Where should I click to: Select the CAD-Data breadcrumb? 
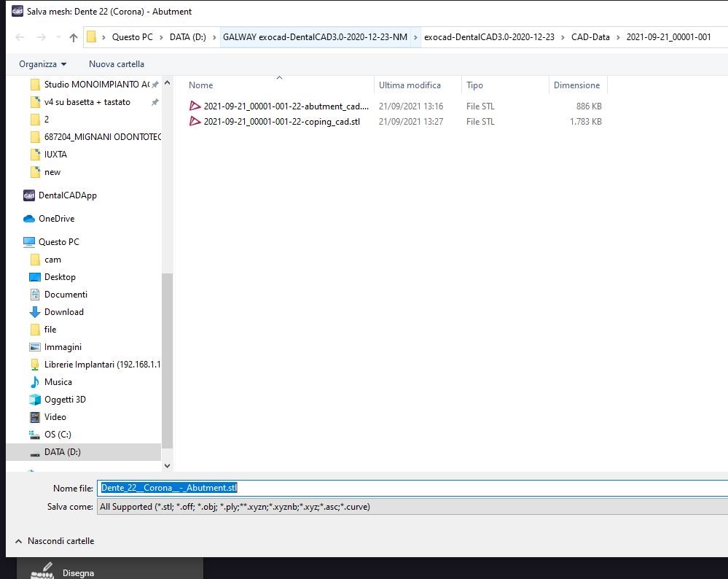[x=590, y=37]
